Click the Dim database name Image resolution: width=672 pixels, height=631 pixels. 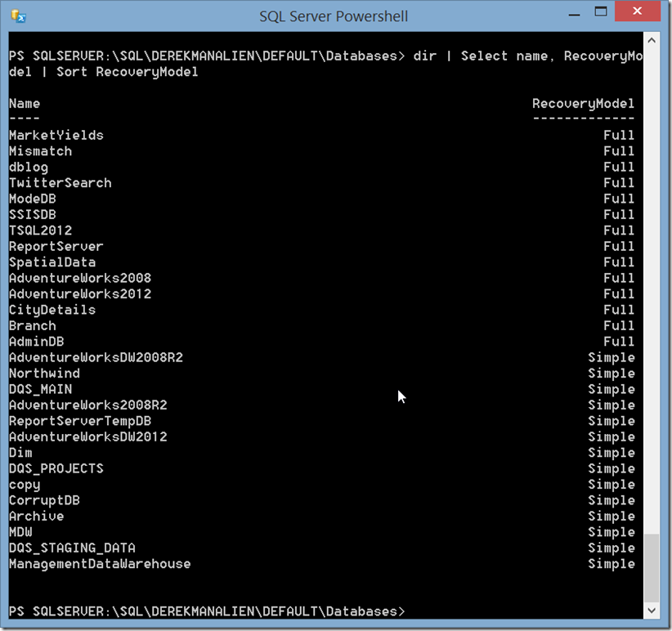(x=20, y=453)
